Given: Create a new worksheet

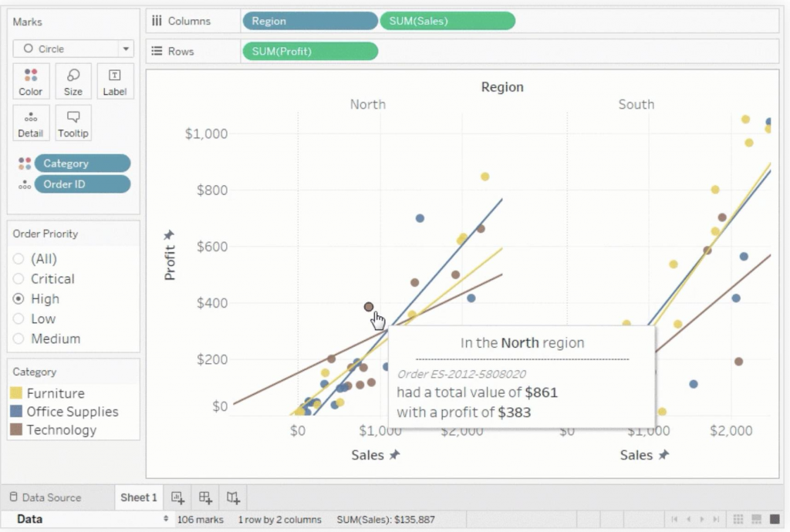Looking at the screenshot, I should pos(177,497).
